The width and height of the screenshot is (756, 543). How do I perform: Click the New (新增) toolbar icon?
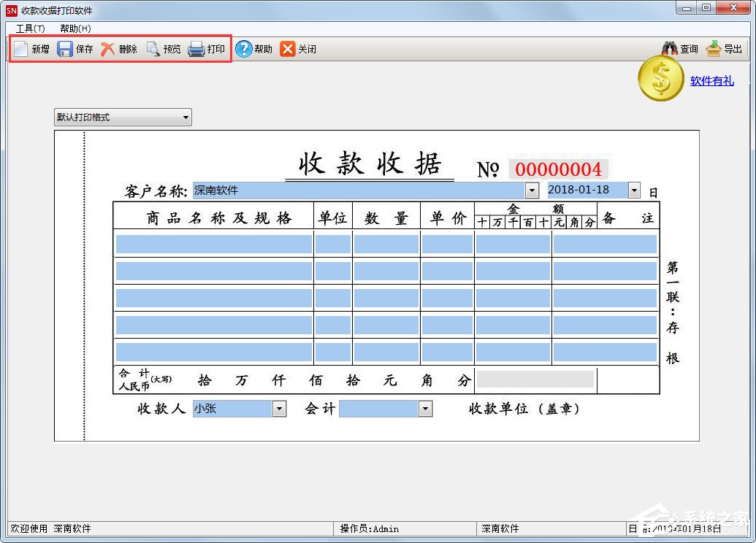(x=21, y=49)
